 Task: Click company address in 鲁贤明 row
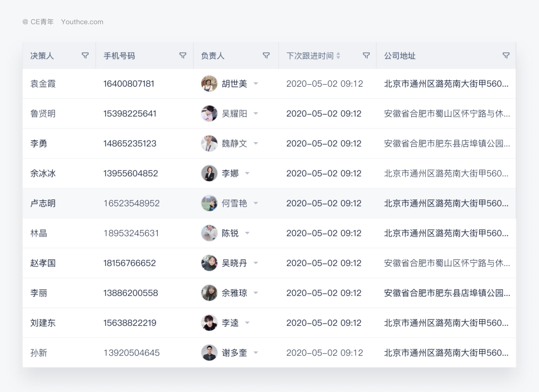coord(447,113)
